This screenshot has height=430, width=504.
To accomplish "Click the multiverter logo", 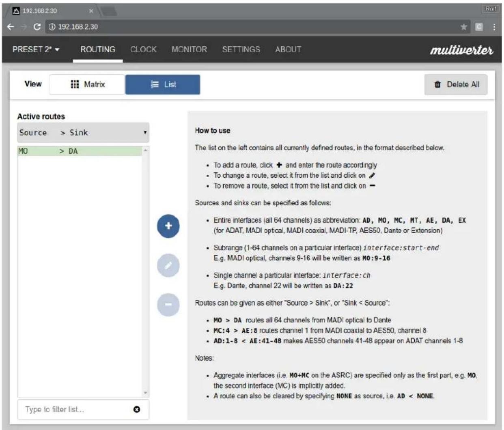I will coord(462,50).
